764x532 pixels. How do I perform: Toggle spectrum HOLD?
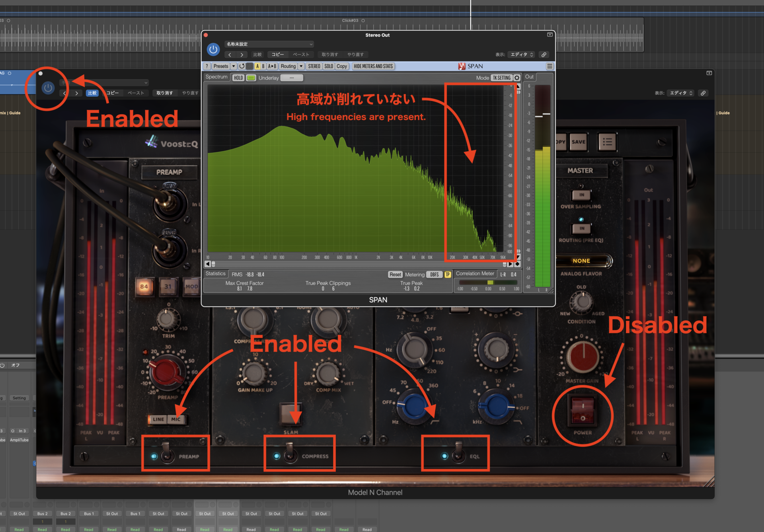pyautogui.click(x=238, y=78)
